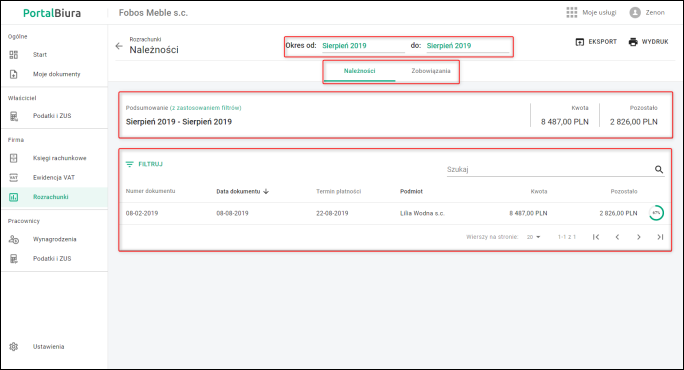Click the export icon beside EKSPORT
The width and height of the screenshot is (684, 370).
580,42
